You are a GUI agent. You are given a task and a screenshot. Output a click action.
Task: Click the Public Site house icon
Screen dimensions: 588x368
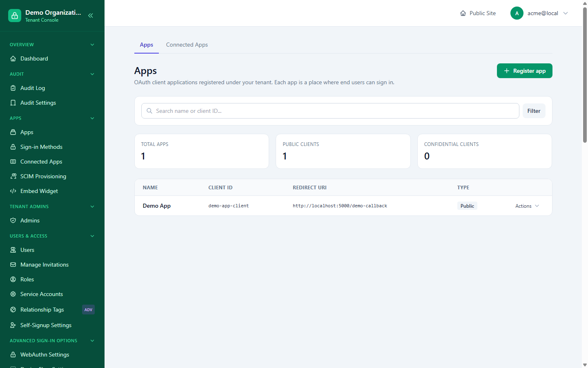(x=463, y=13)
